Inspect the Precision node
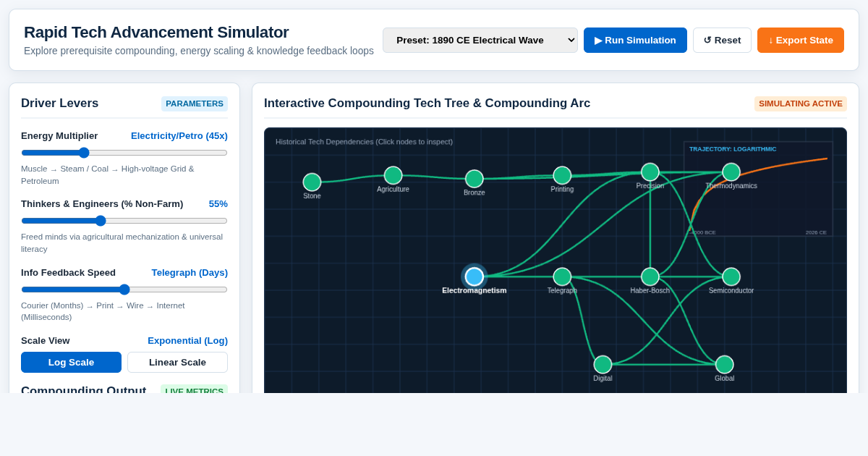This screenshot has height=456, width=868. (650, 172)
